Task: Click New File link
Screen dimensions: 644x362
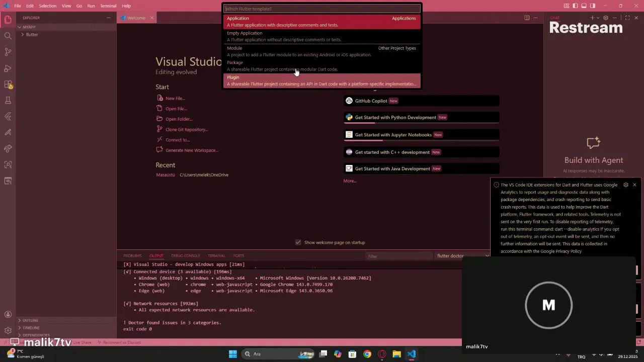Action: point(175,99)
